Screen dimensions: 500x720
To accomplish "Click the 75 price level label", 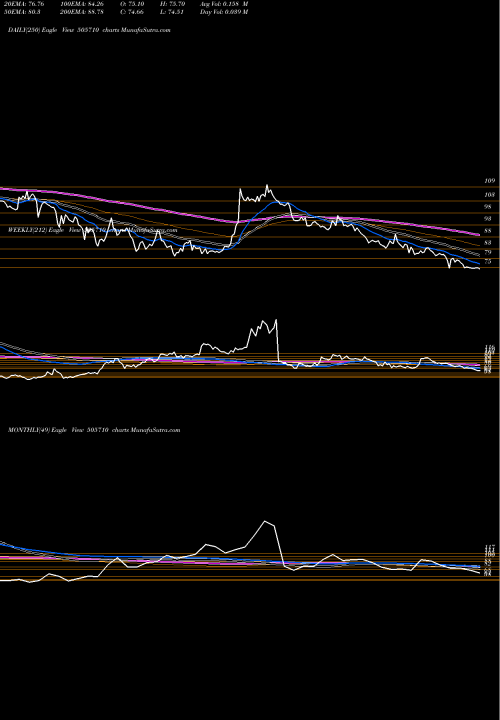I will tap(488, 262).
